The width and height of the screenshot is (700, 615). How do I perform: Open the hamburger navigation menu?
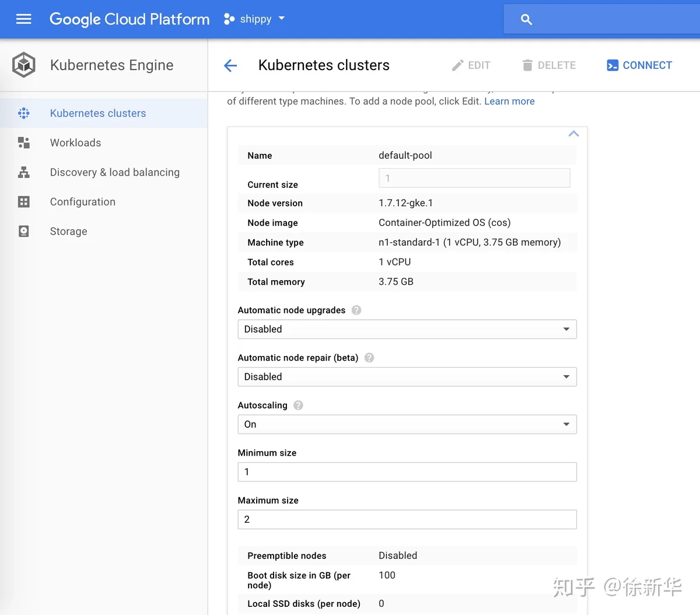pos(23,19)
